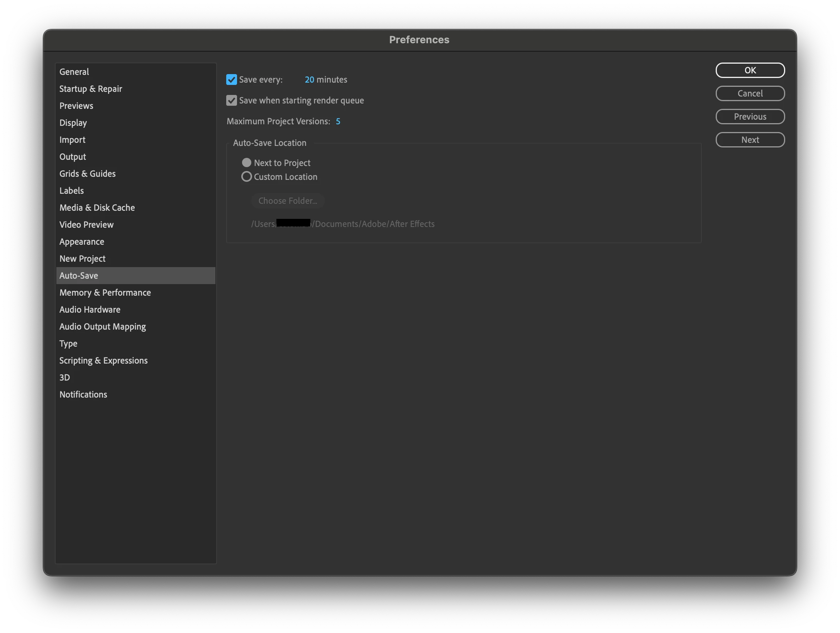
Task: Open Audio Hardware preferences
Action: tap(90, 310)
